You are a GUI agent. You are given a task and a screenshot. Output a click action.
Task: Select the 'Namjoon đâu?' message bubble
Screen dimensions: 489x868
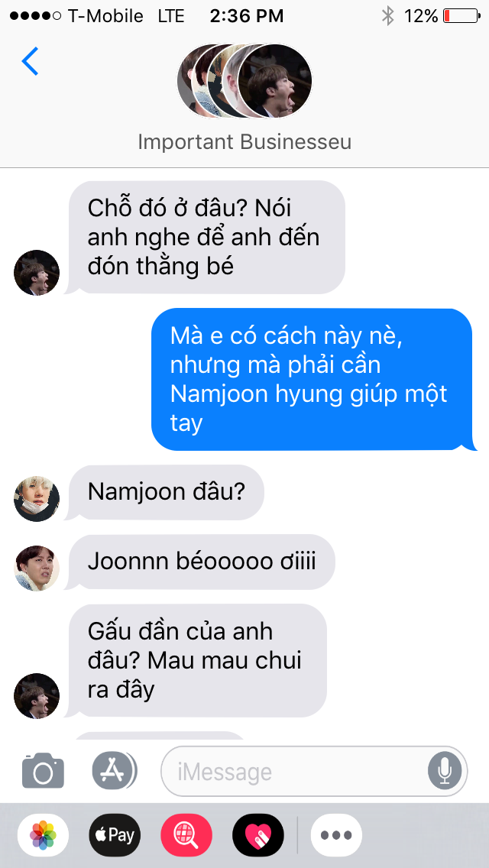165,492
